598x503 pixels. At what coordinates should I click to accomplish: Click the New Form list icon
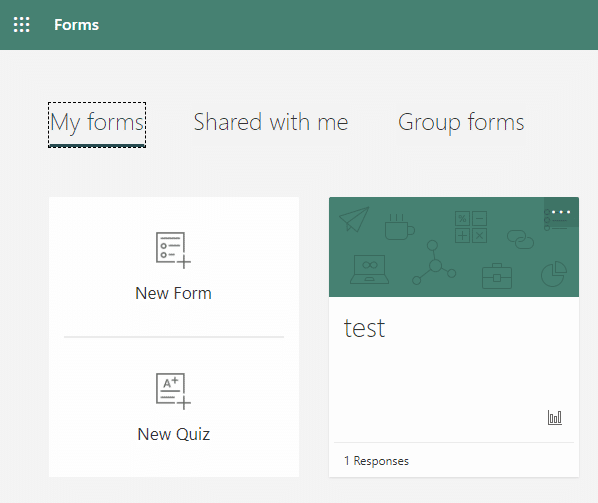tap(173, 250)
